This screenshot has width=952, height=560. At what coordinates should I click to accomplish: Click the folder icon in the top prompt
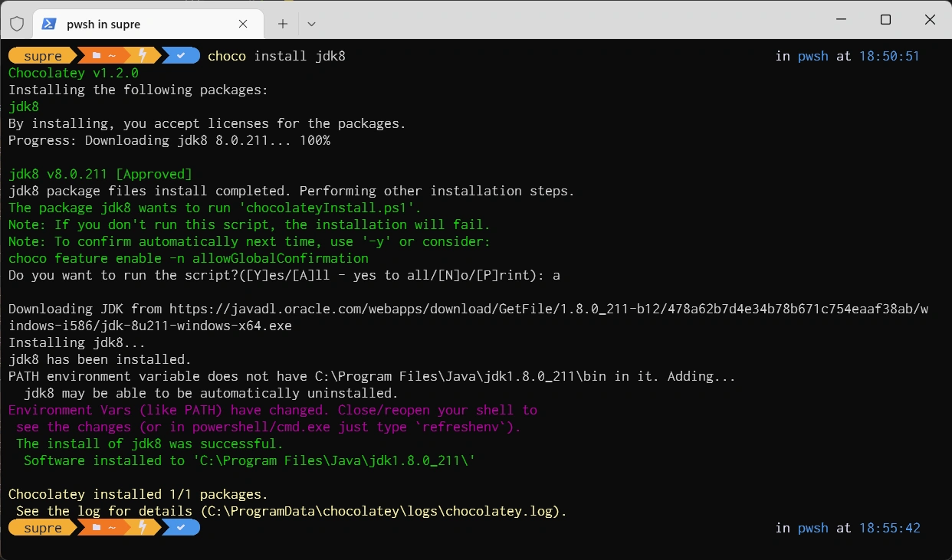[97, 56]
